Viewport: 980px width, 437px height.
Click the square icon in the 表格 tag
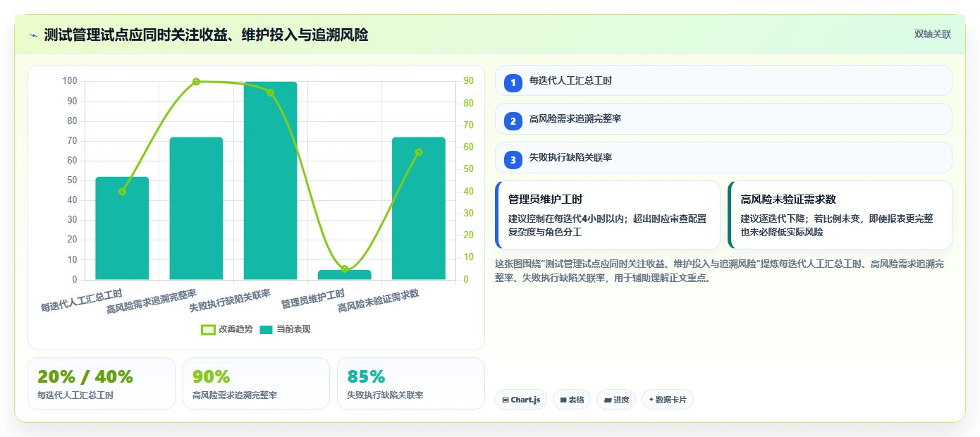563,400
